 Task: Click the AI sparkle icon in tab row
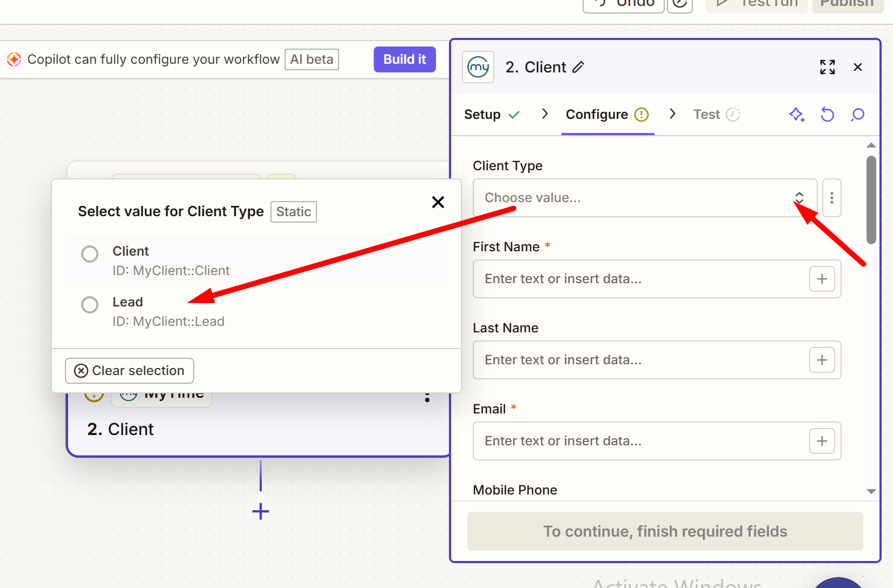click(x=797, y=115)
